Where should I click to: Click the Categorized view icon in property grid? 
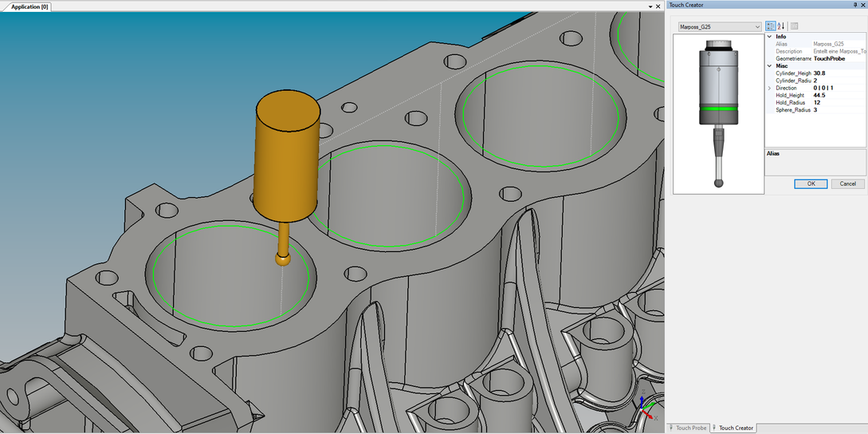coord(770,26)
